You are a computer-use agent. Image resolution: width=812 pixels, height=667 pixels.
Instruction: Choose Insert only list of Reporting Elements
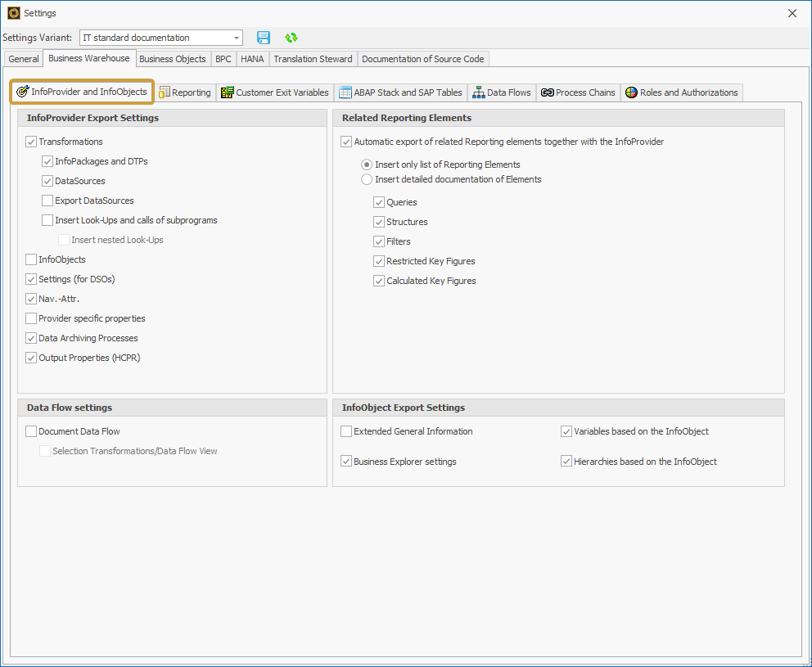(367, 164)
